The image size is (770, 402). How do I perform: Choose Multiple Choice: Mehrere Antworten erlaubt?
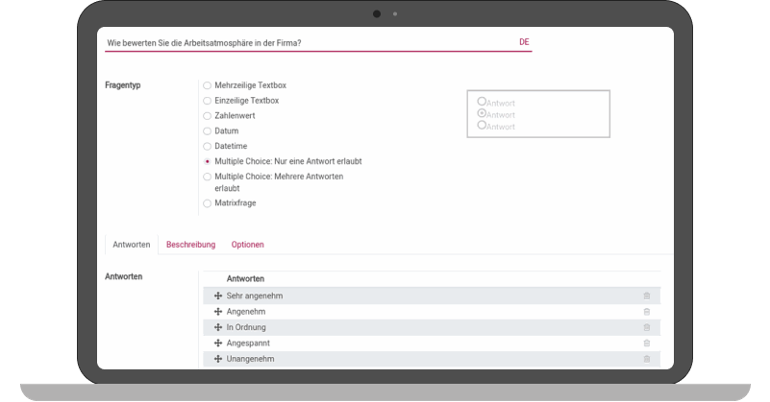[207, 176]
